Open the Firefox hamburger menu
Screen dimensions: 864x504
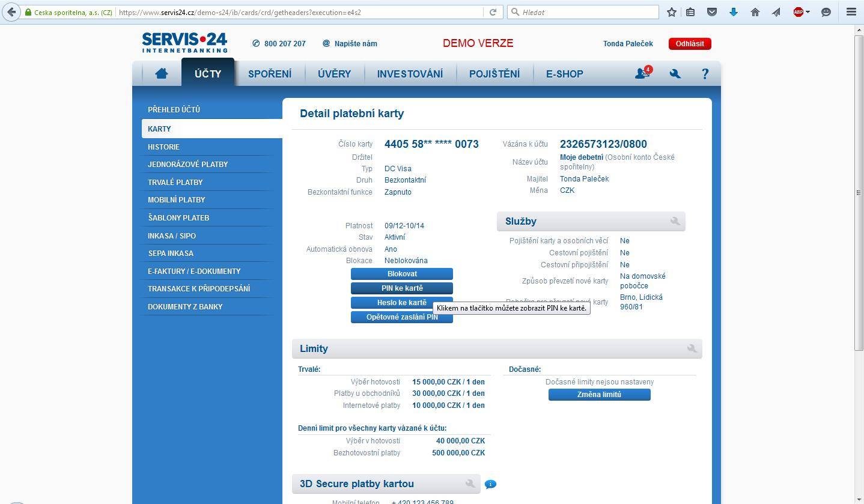tap(851, 12)
